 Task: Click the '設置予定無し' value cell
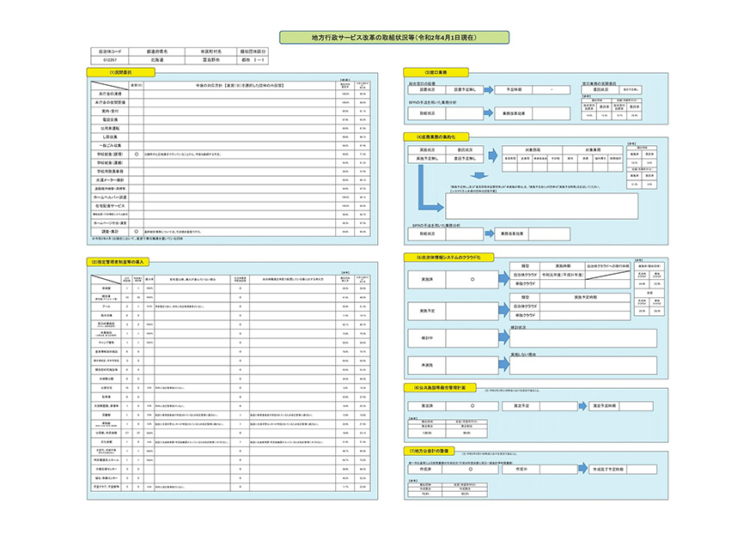click(464, 90)
